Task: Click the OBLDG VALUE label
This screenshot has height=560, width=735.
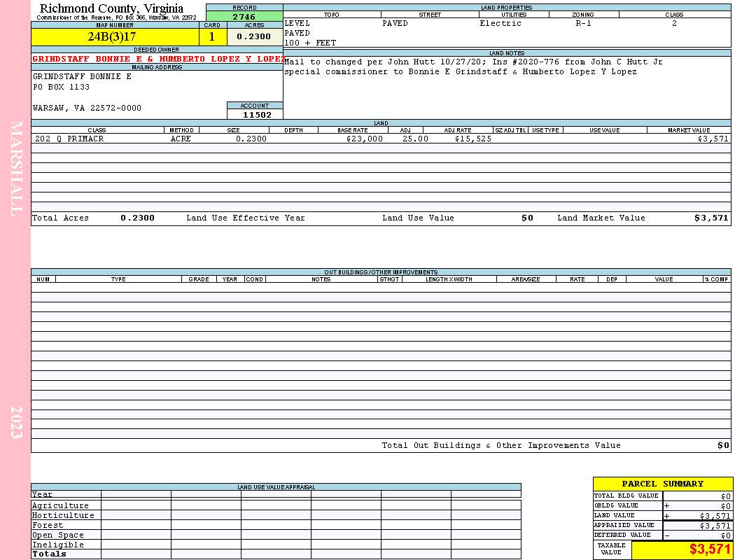Action: pos(615,505)
